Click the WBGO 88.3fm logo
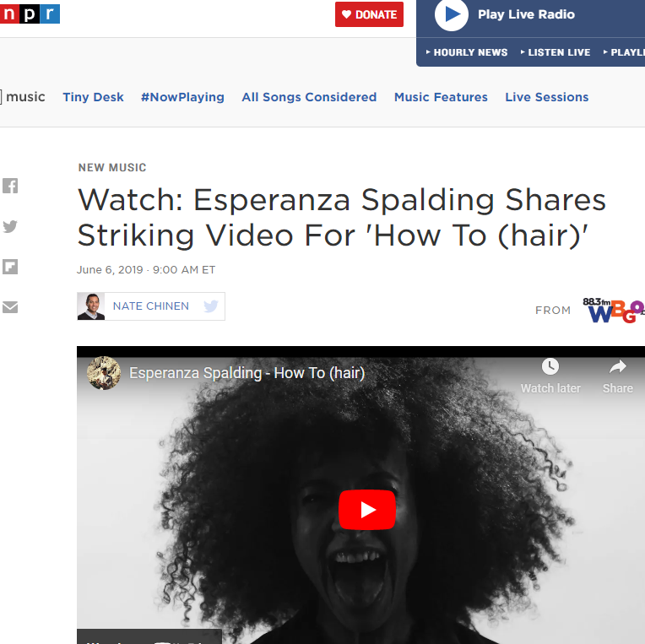This screenshot has width=645, height=644. pyautogui.click(x=613, y=310)
